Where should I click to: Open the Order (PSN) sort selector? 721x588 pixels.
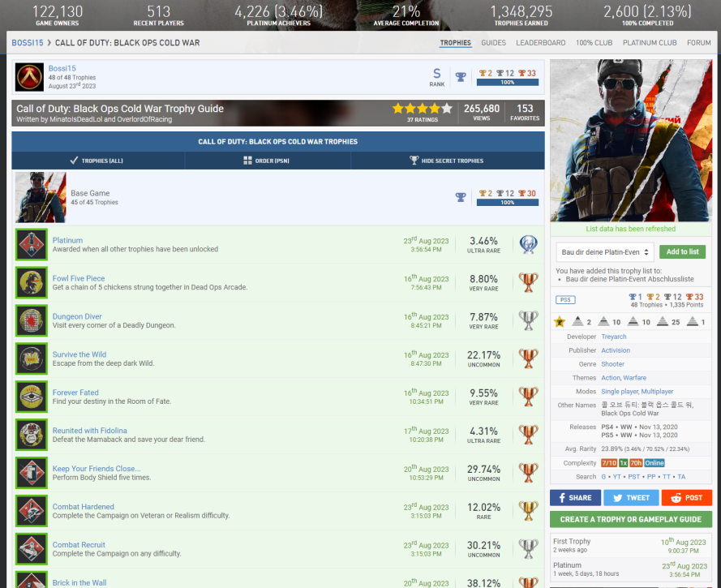pos(268,161)
